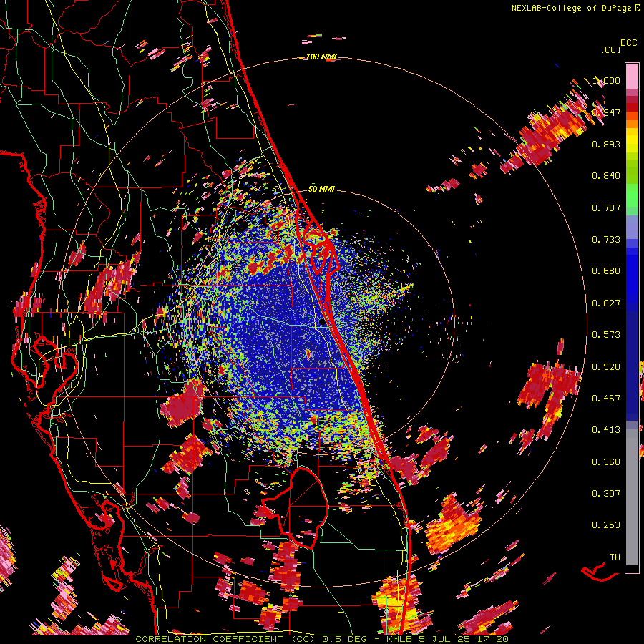Select the 0.787 scale value
The width and height of the screenshot is (644, 644).
pos(606,208)
